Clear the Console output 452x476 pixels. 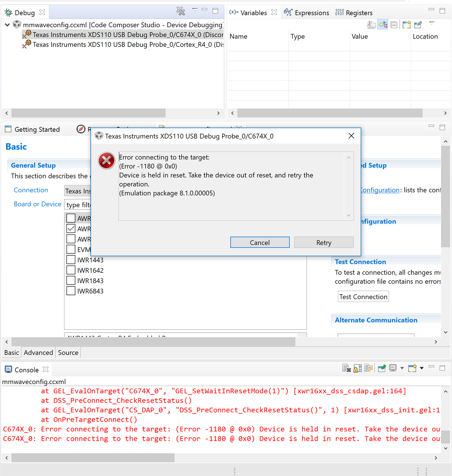tap(346, 368)
